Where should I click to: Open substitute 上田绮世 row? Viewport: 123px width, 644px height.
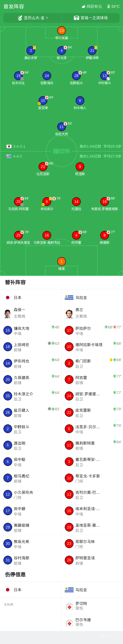coord(31,347)
